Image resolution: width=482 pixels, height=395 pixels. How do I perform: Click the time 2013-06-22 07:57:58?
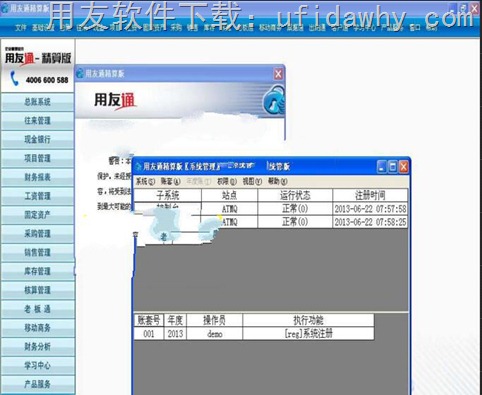point(370,209)
